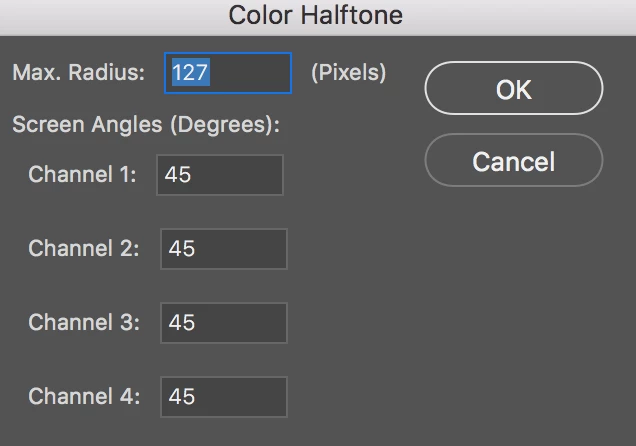
Task: Click the Channel 1 label
Action: (81, 175)
